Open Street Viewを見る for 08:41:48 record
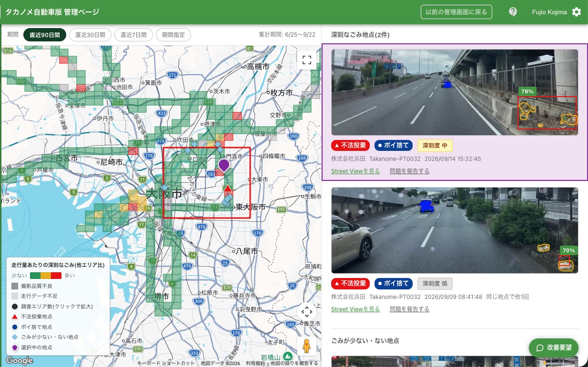This screenshot has height=367, width=588. pos(355,309)
